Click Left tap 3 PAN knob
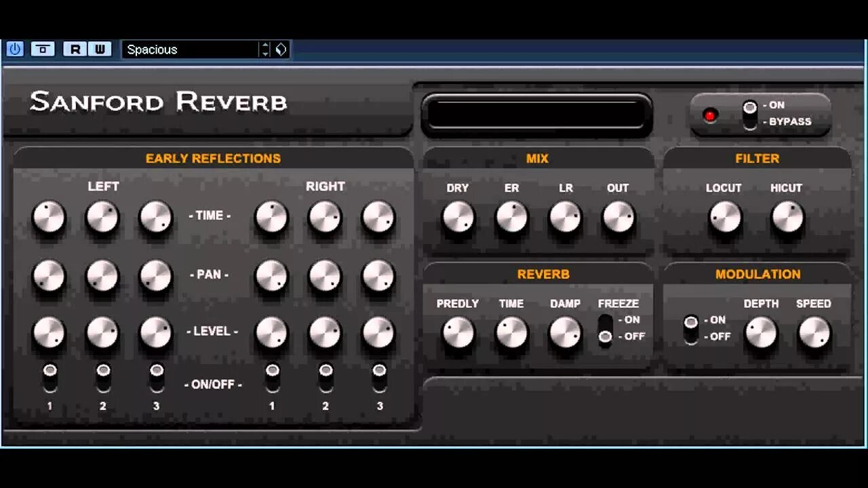Screen dimensions: 868x488 coord(156,276)
